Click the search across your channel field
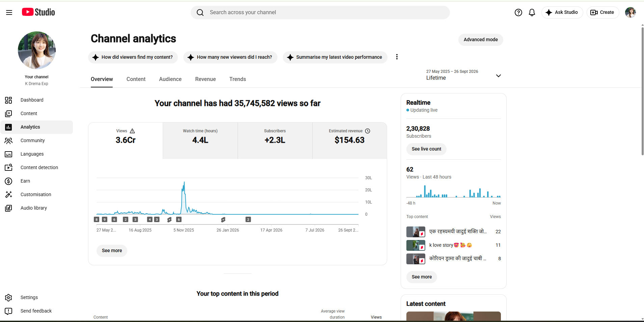The image size is (644, 322). (320, 12)
